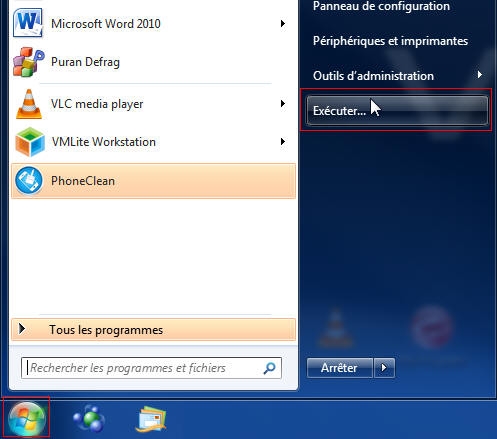Open the Windows Start orb button
Viewport: 497px width, 439px height.
(26, 418)
